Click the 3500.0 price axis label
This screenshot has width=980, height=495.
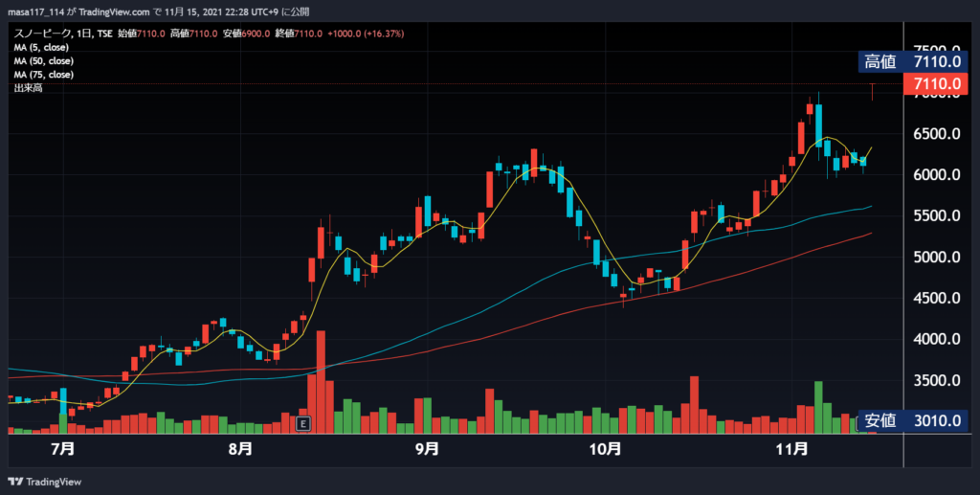pos(936,381)
